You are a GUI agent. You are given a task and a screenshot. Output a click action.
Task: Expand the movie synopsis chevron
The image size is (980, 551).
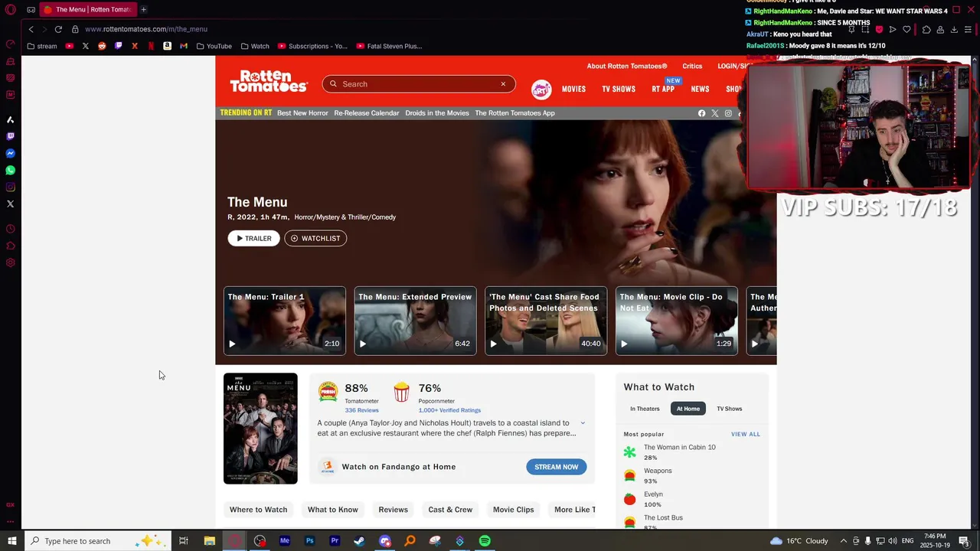coord(583,423)
